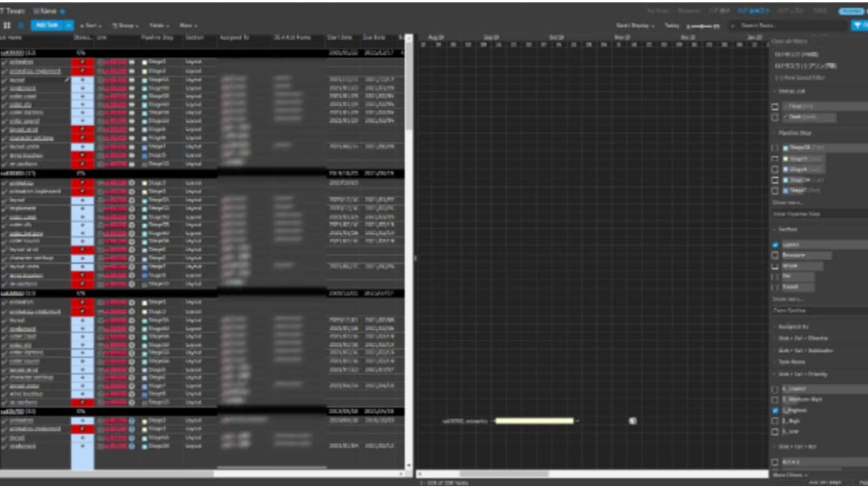The height and width of the screenshot is (489, 868).
Task: Expand the Gantt Display dropdown
Action: pyautogui.click(x=635, y=25)
